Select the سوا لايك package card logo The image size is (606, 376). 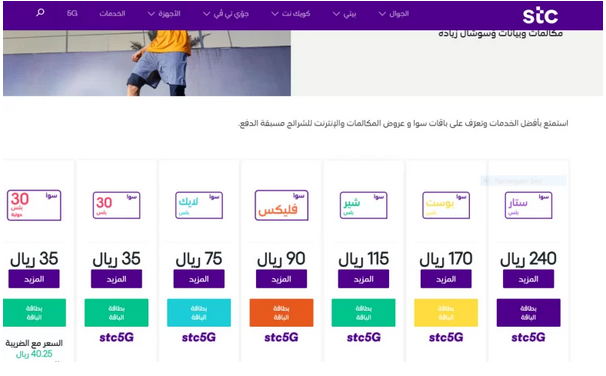click(x=199, y=205)
